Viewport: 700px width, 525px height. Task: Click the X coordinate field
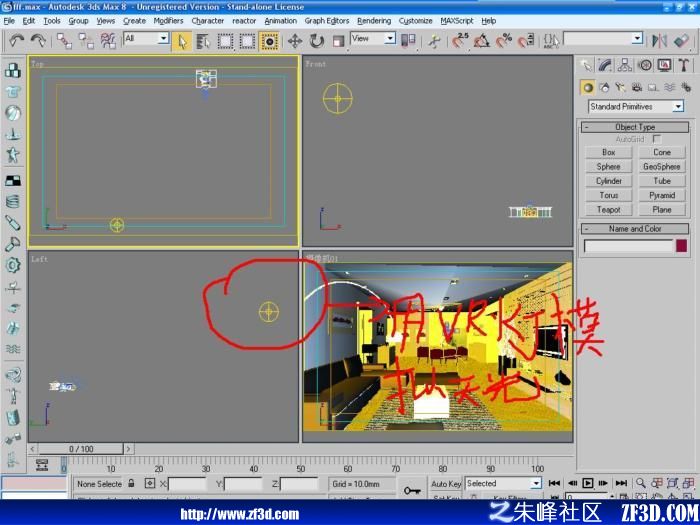click(187, 483)
